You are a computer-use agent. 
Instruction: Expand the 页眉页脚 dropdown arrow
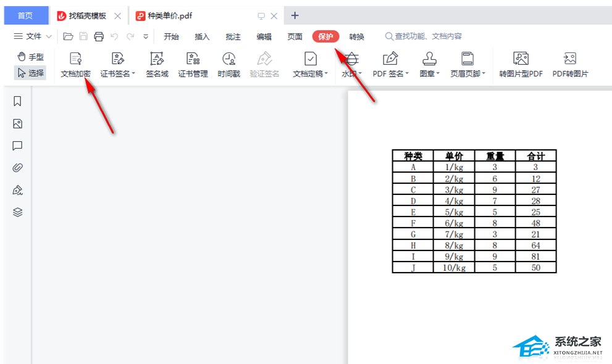pyautogui.click(x=484, y=73)
